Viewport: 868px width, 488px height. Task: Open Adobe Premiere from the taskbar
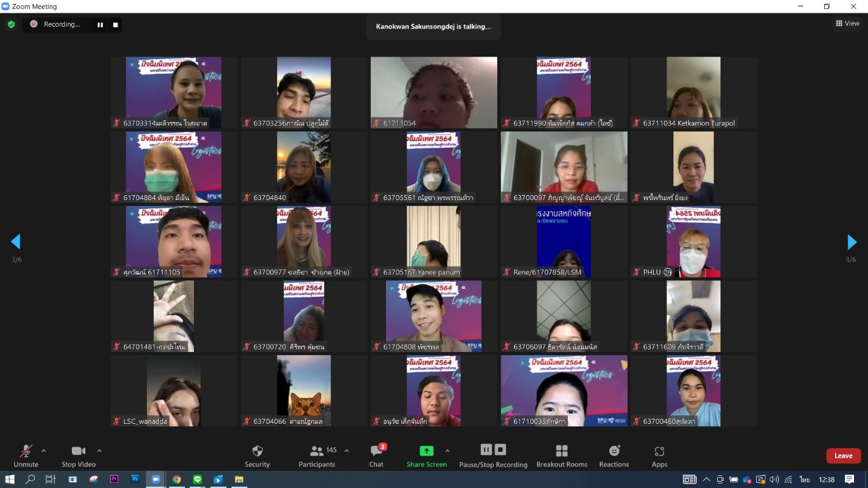(114, 479)
